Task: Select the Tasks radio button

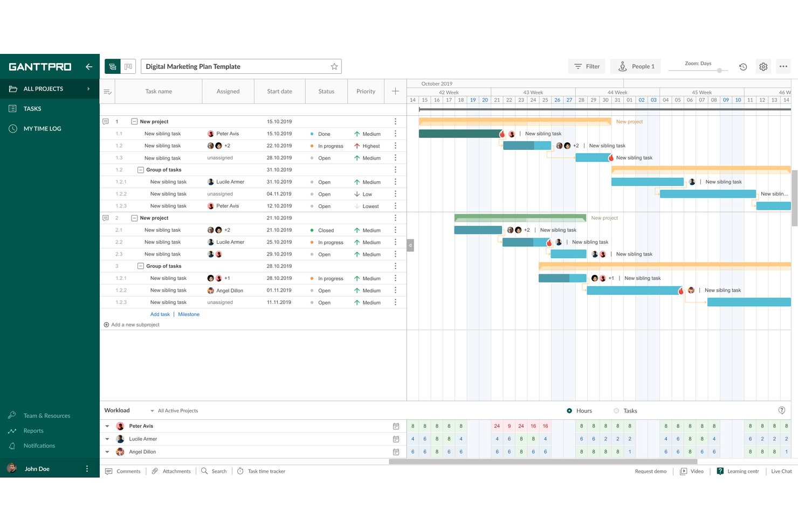Action: point(616,411)
